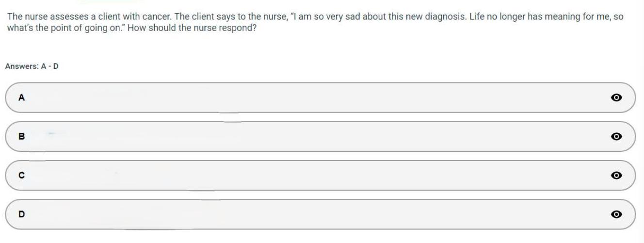
Task: Show answer C using the eye icon
Action: tap(616, 175)
